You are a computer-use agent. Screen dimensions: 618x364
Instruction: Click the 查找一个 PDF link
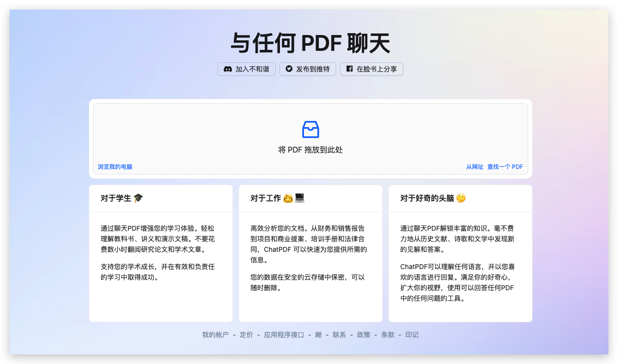point(505,167)
